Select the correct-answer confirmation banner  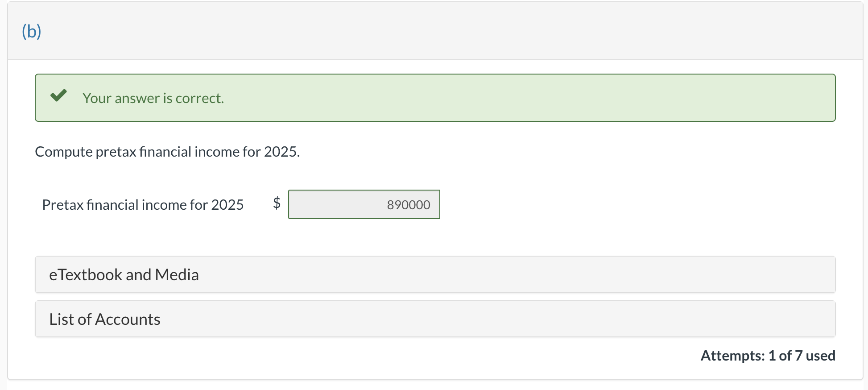click(x=435, y=97)
